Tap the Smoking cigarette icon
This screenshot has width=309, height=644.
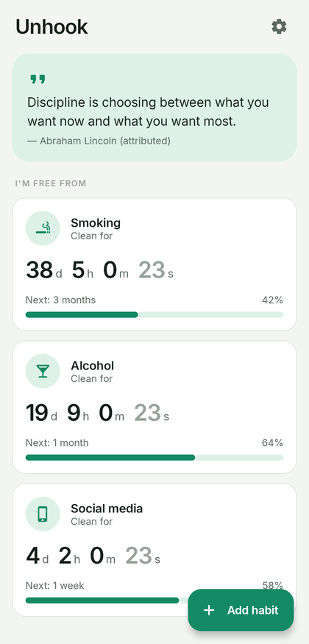tap(43, 228)
